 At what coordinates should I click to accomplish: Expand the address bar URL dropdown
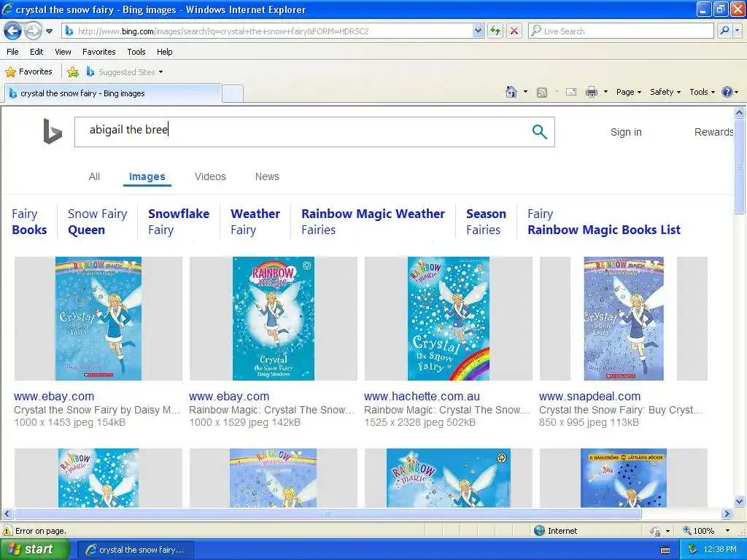point(479,31)
